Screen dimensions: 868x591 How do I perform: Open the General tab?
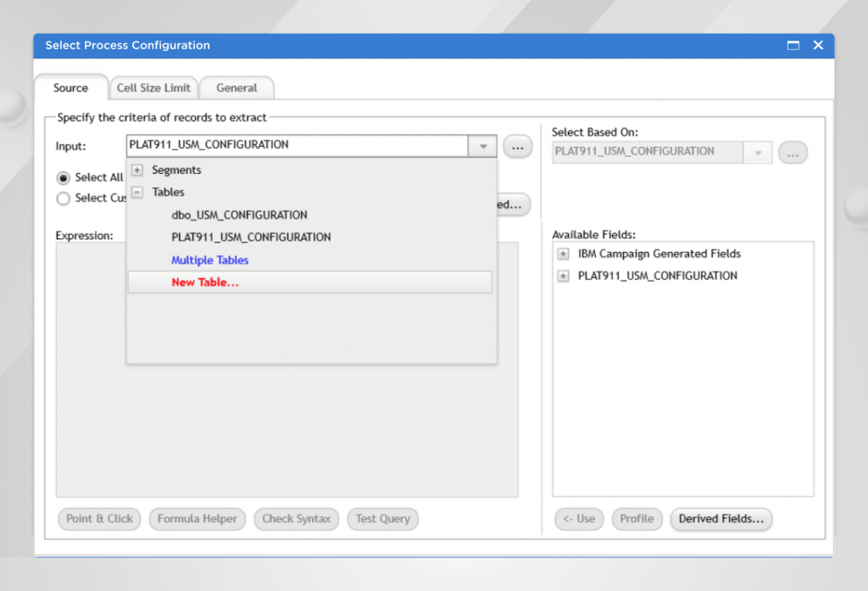(x=236, y=87)
